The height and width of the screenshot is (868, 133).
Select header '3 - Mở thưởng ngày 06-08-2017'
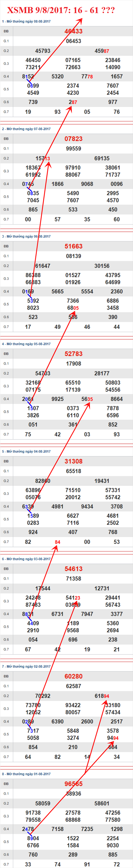(x=26, y=236)
